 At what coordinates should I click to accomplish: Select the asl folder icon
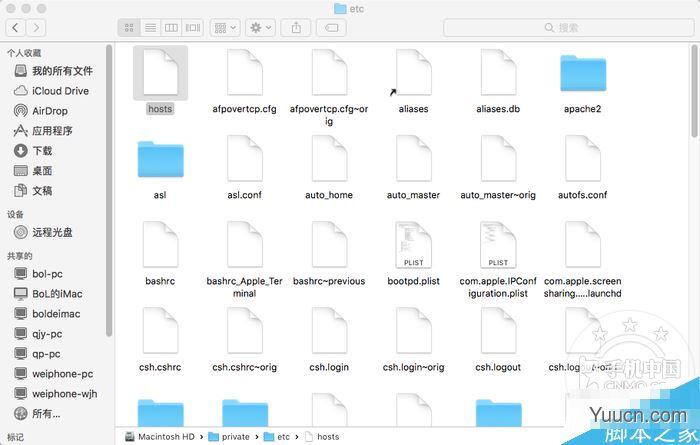160,159
